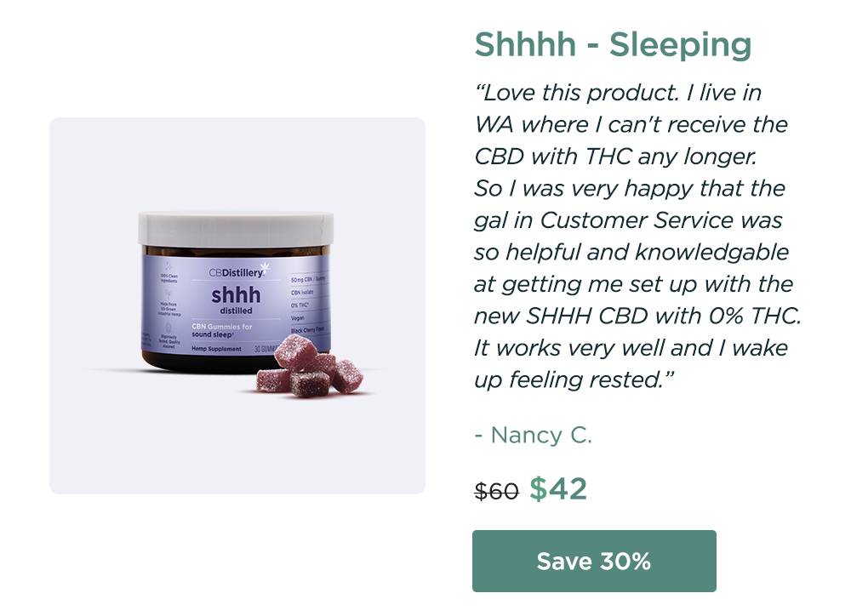
Task: Expand the Black Cherry Flavor detail row
Action: 309,329
